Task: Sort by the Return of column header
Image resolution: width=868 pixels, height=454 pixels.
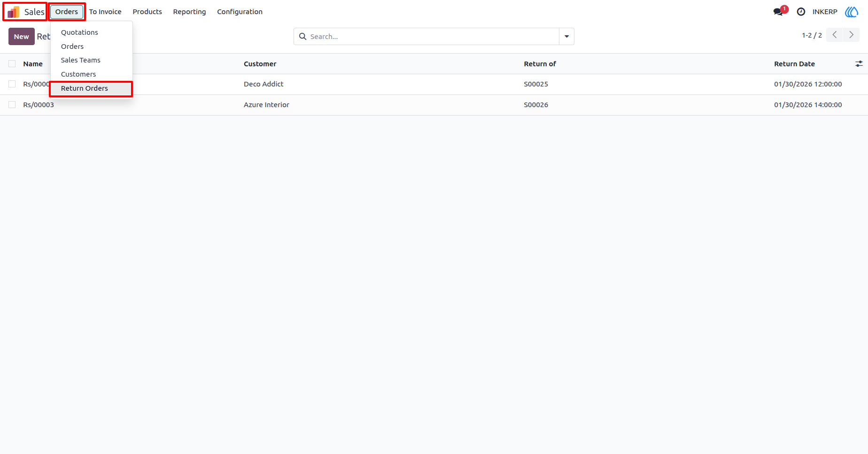Action: point(540,64)
